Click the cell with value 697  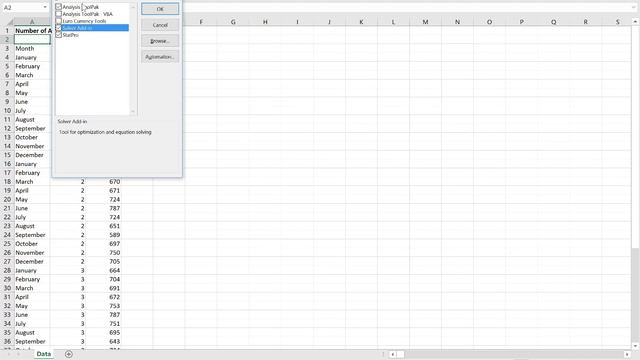[104, 244]
